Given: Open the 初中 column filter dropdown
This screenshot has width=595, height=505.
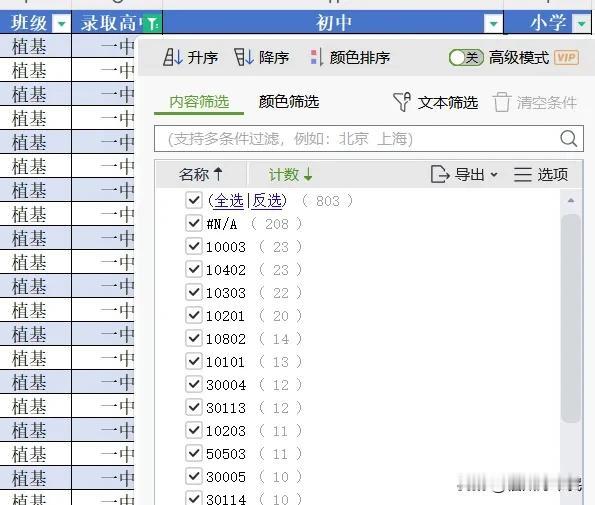Looking at the screenshot, I should pos(493,24).
